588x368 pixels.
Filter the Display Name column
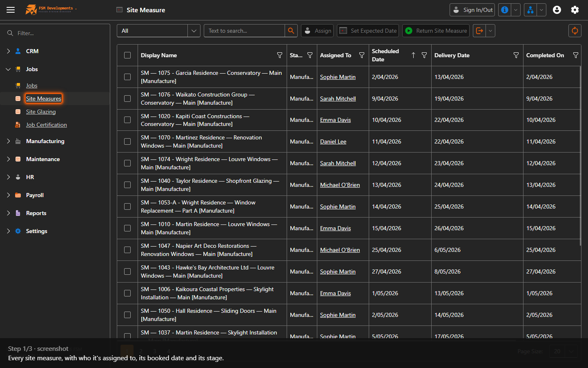coord(280,55)
